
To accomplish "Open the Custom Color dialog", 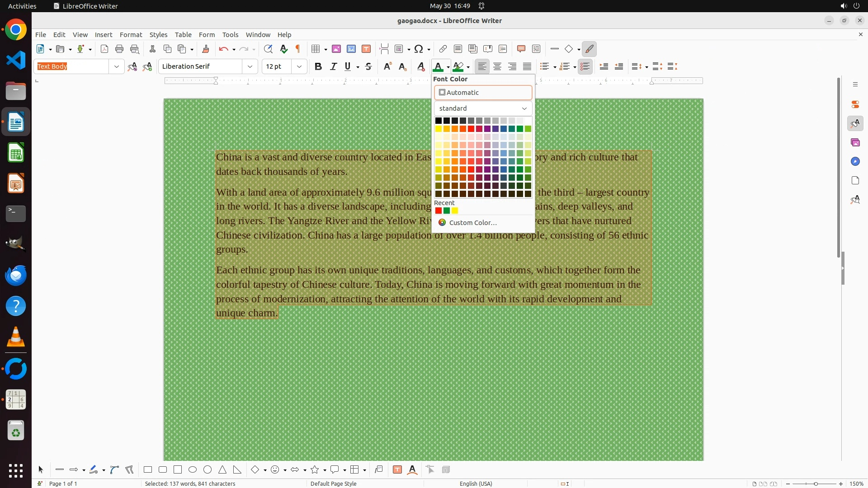I will click(x=472, y=223).
